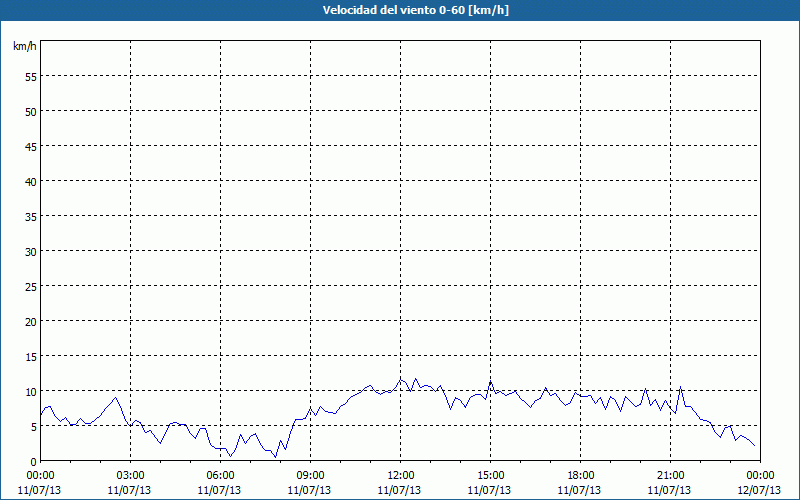
Task: Select the '12:00' x-axis time label
Action: coord(401,476)
